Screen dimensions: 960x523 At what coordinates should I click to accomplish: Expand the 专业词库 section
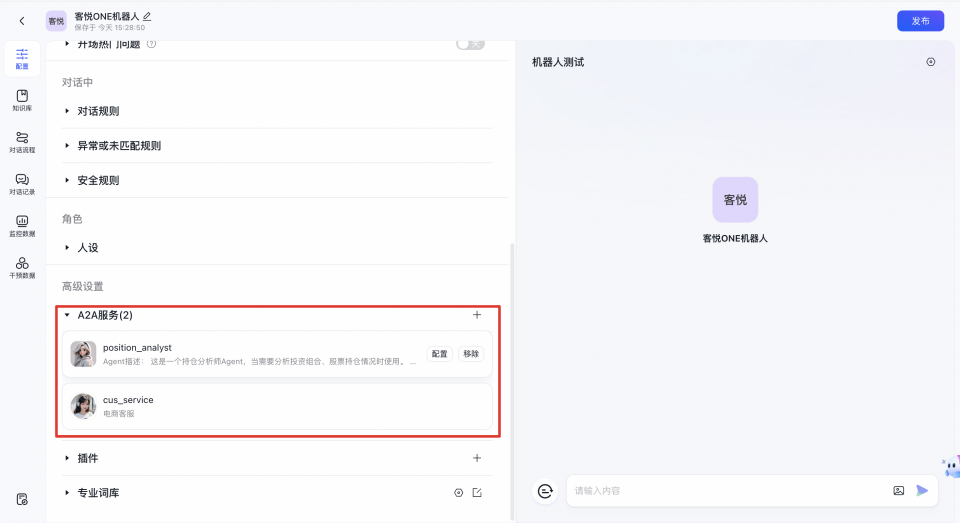tap(67, 492)
